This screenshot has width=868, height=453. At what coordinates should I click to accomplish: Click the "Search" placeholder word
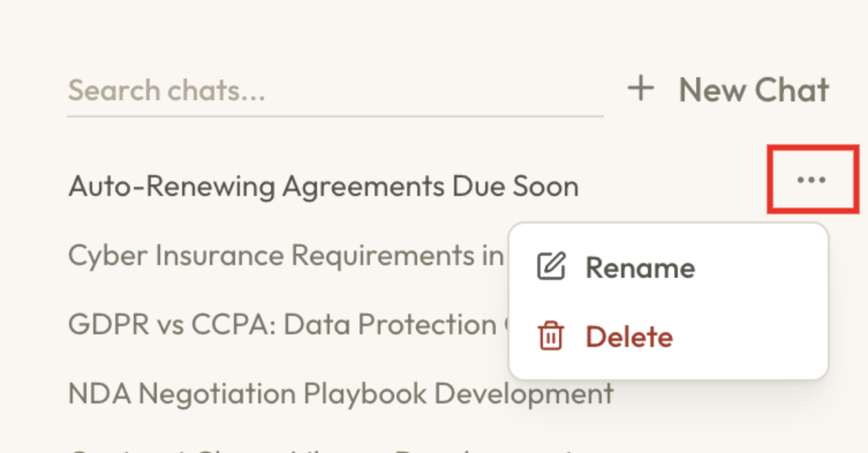[114, 90]
